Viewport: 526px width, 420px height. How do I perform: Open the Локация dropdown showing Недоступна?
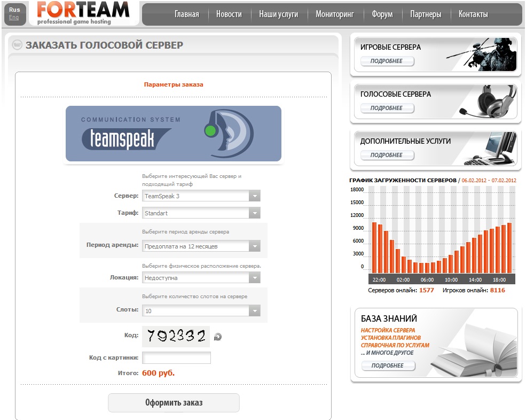pos(201,278)
